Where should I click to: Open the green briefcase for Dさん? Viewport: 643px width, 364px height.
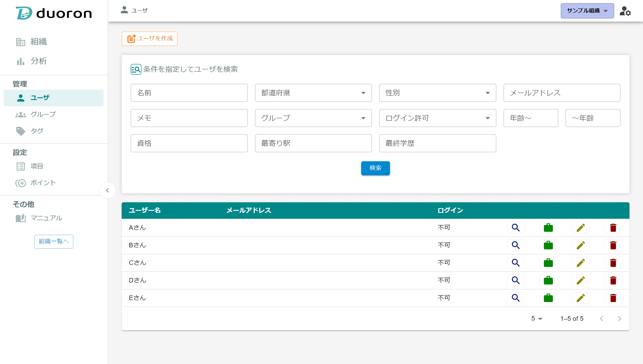point(548,280)
